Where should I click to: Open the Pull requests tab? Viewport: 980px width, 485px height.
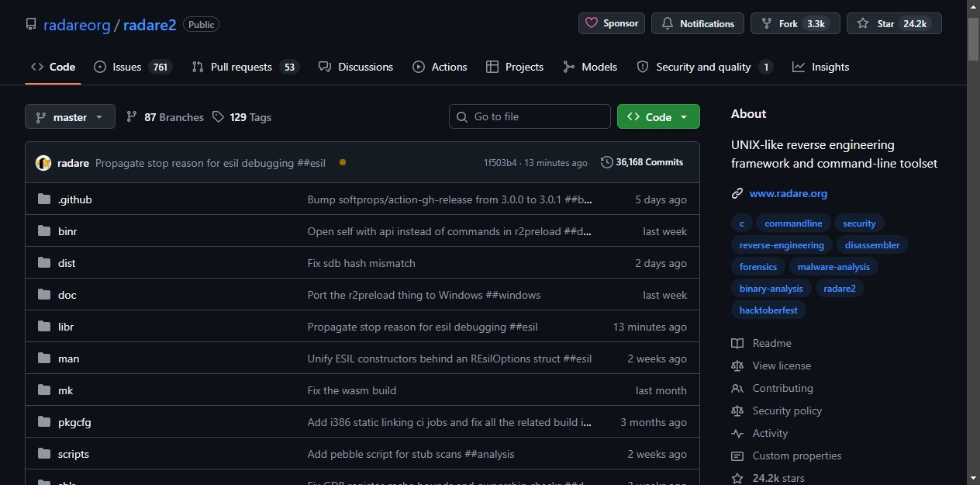[245, 67]
